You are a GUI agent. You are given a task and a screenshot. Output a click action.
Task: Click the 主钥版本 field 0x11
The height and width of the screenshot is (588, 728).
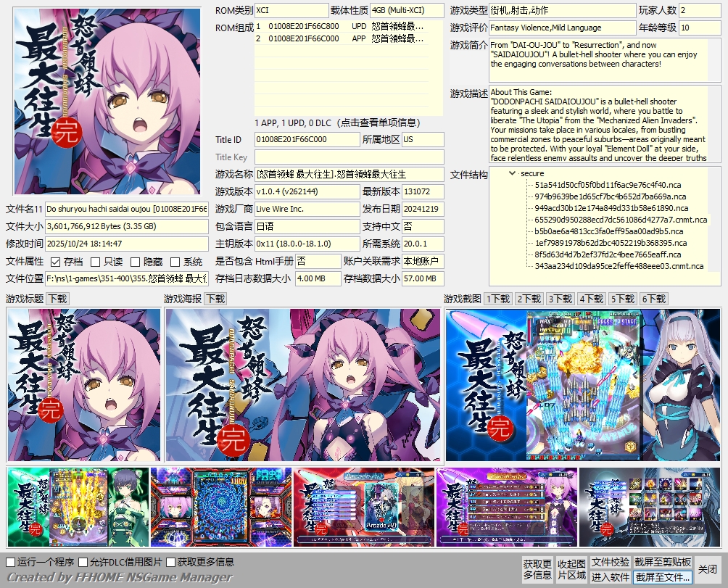click(307, 244)
